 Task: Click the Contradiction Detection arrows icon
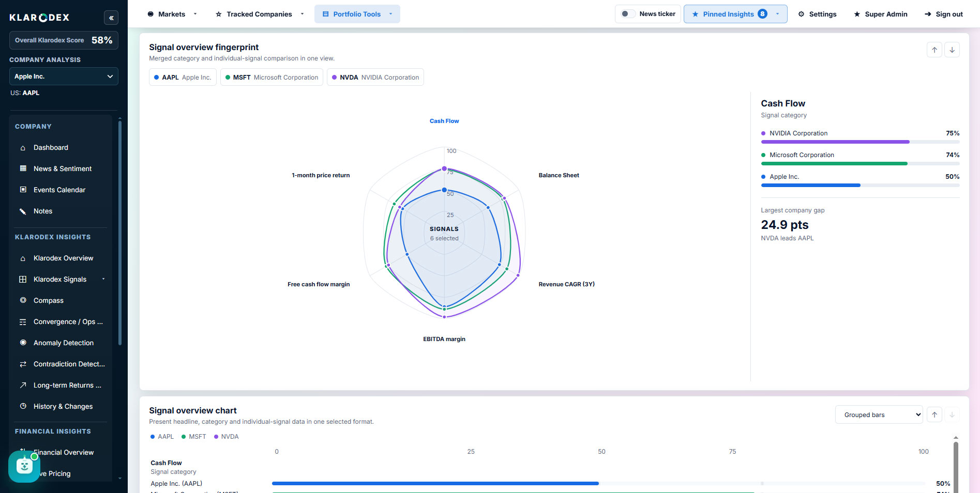coord(23,364)
